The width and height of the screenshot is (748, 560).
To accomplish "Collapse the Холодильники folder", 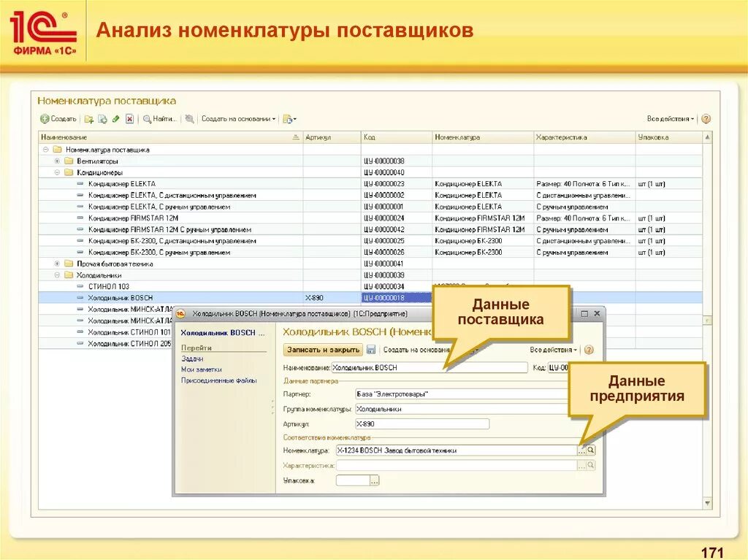I will pos(57,275).
